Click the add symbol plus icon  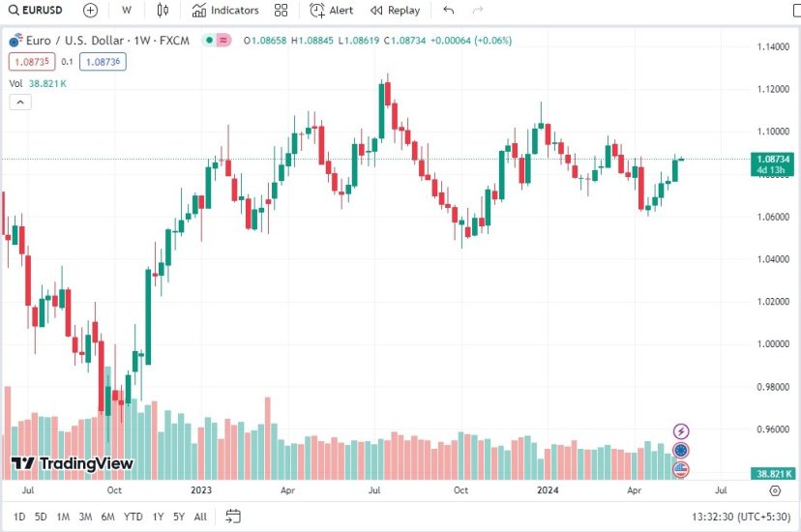point(90,11)
